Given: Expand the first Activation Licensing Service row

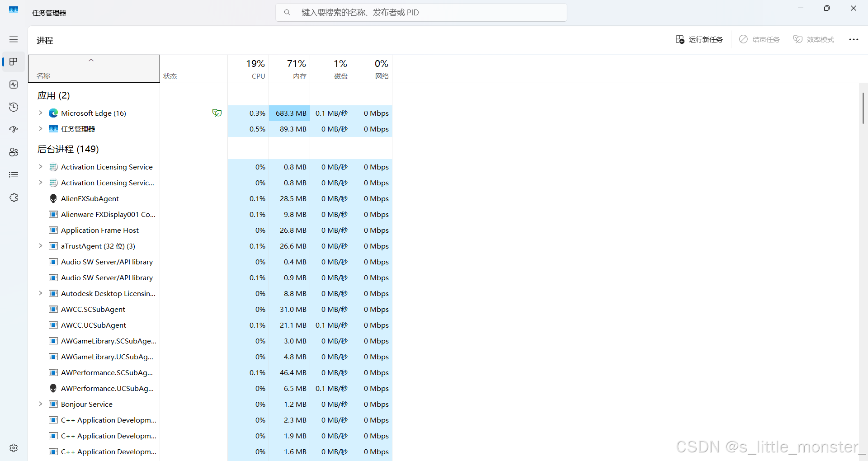Looking at the screenshot, I should point(41,167).
